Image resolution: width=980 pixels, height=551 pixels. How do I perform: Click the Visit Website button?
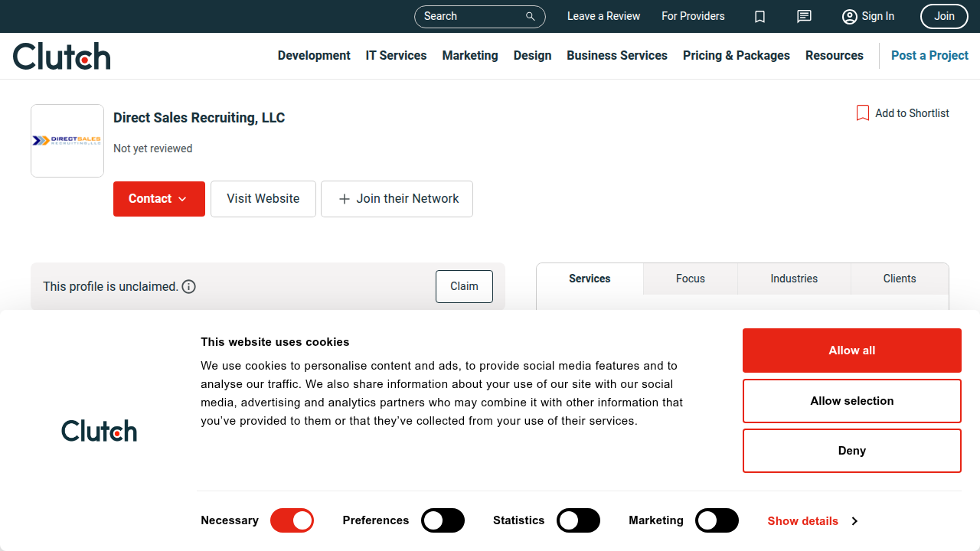point(263,199)
